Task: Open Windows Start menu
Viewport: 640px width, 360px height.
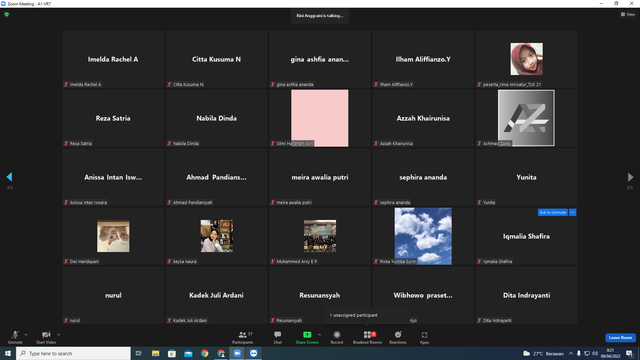Action: pos(8,353)
